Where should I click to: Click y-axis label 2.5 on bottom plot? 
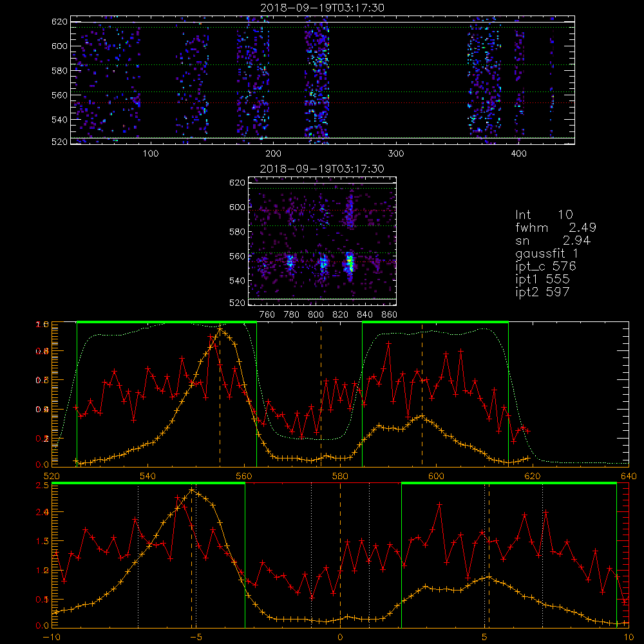click(x=44, y=486)
